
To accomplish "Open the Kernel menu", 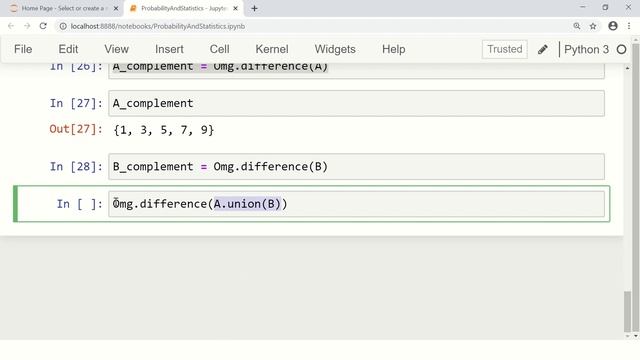I will (x=272, y=49).
